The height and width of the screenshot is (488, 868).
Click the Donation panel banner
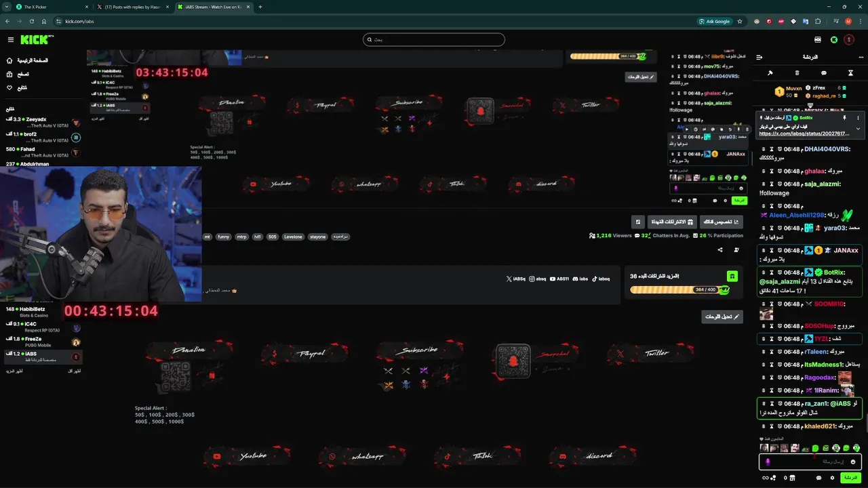click(x=190, y=352)
